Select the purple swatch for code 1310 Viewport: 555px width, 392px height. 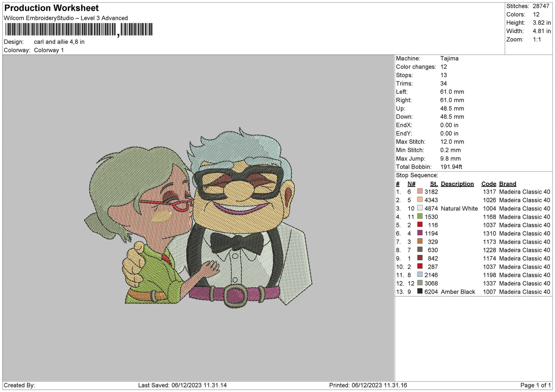(420, 233)
